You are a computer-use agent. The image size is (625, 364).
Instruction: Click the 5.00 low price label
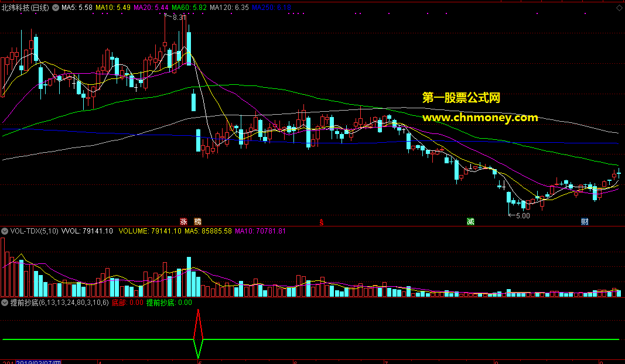(x=523, y=216)
